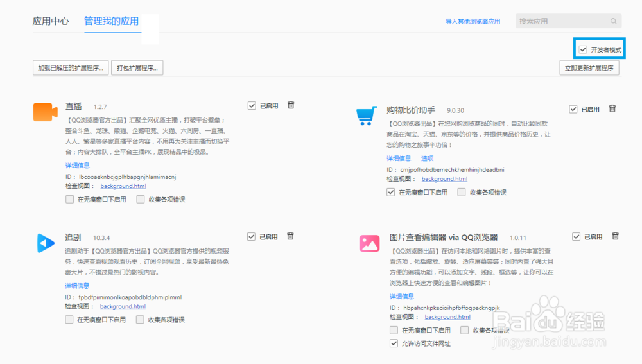Select ID fpbdfpimimonlkoapobdbldphmiplmml text
Screen dimensions: 642x364
point(130,297)
